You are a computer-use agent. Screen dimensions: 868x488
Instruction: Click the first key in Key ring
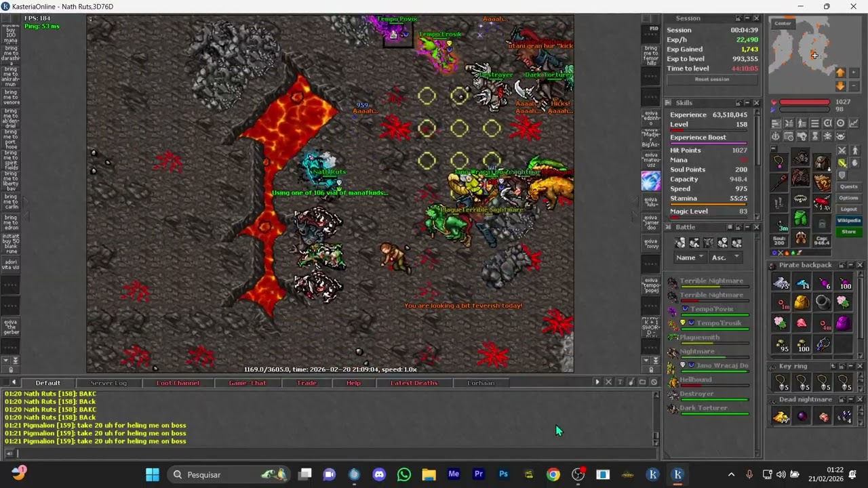point(781,382)
